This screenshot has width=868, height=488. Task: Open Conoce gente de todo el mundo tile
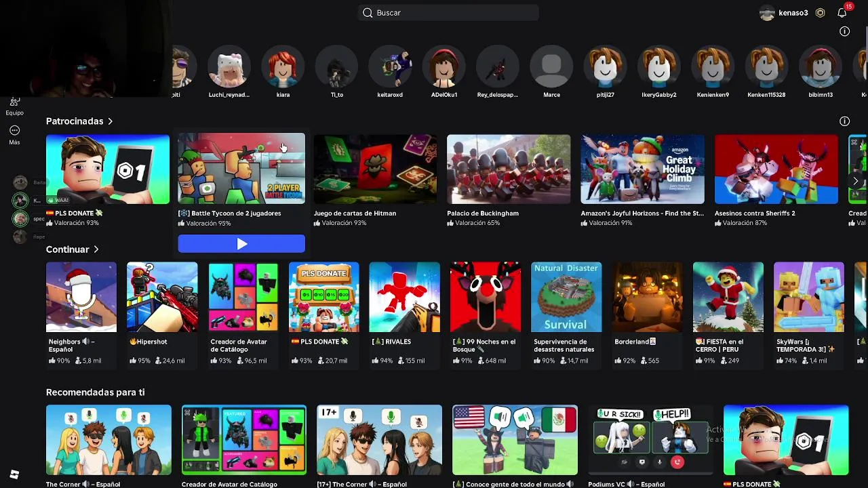(x=515, y=440)
